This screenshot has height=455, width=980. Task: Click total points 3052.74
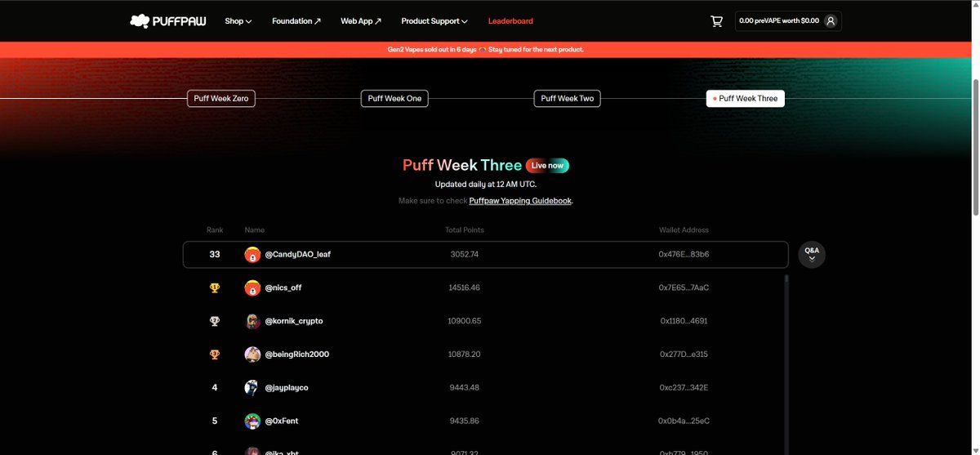465,254
